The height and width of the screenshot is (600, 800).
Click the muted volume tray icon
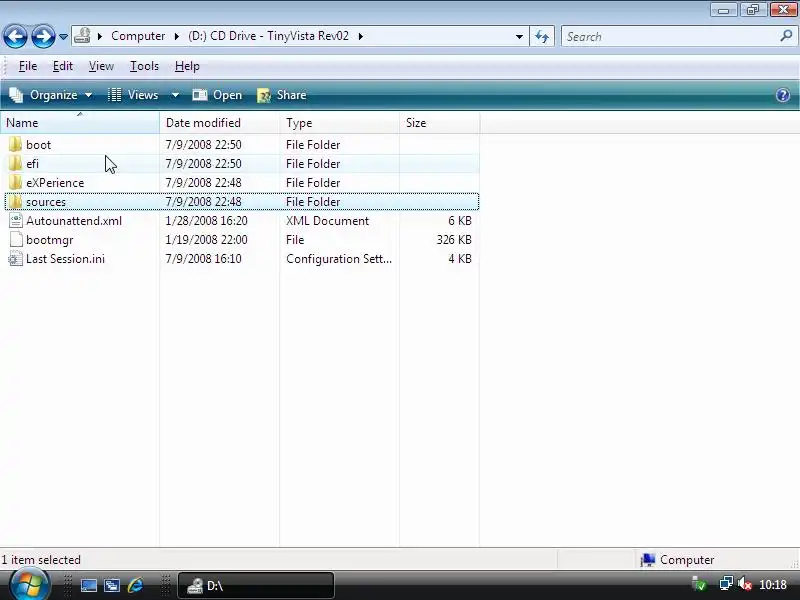click(744, 583)
